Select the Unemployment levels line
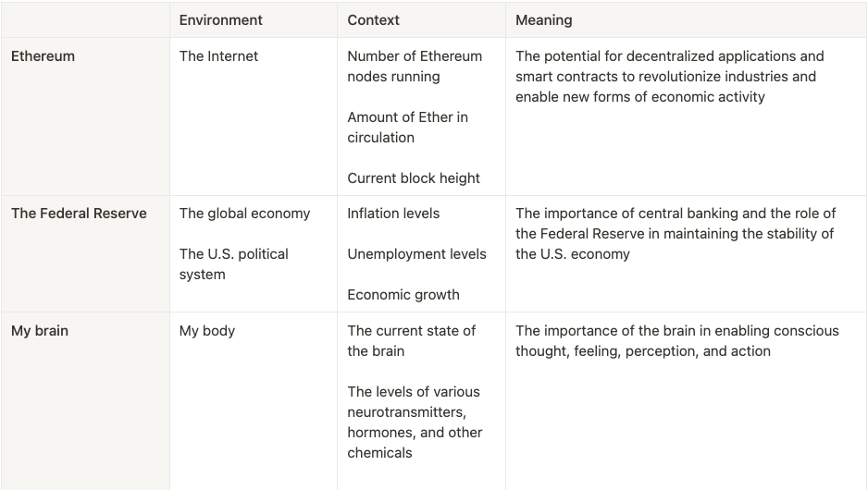Image resolution: width=868 pixels, height=490 pixels. point(416,253)
